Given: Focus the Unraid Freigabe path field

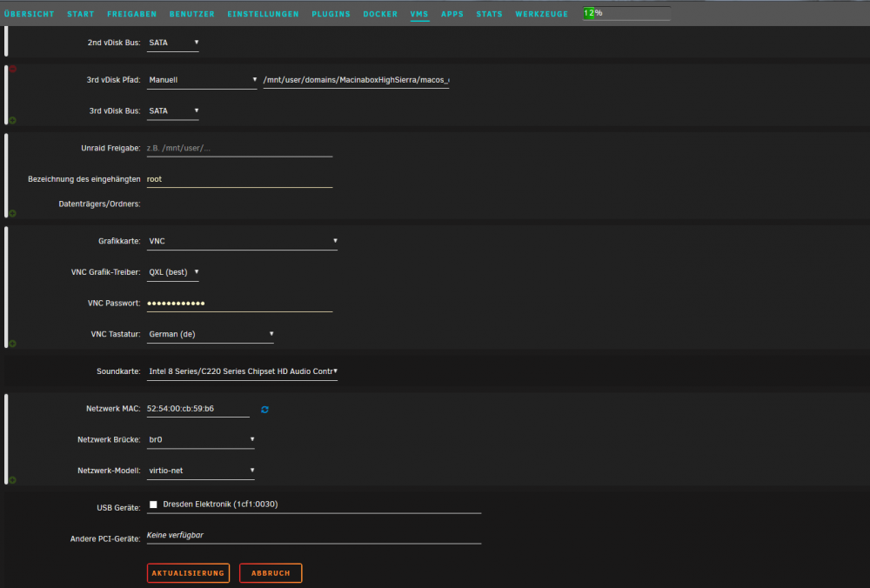Looking at the screenshot, I should [240, 149].
